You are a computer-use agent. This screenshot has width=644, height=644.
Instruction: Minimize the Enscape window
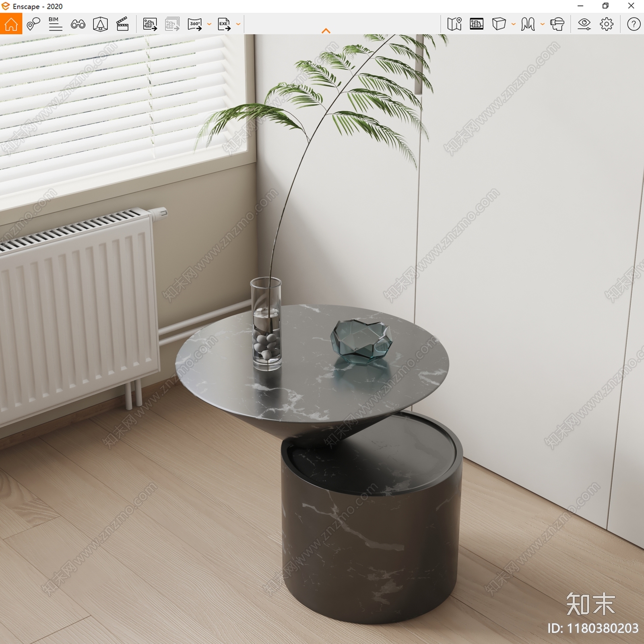580,6
